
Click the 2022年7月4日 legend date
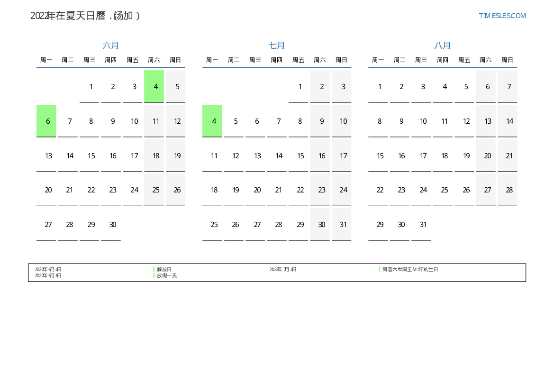[x=283, y=269]
